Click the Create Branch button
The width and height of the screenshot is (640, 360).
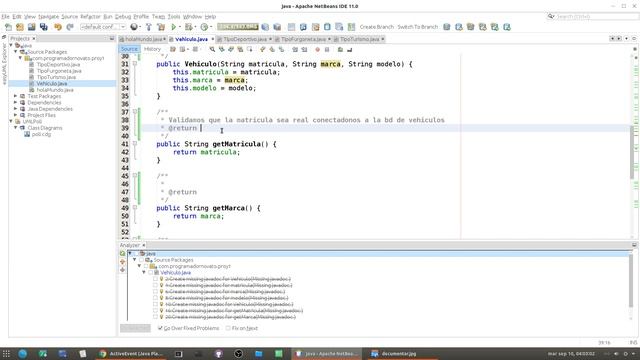pyautogui.click(x=376, y=27)
